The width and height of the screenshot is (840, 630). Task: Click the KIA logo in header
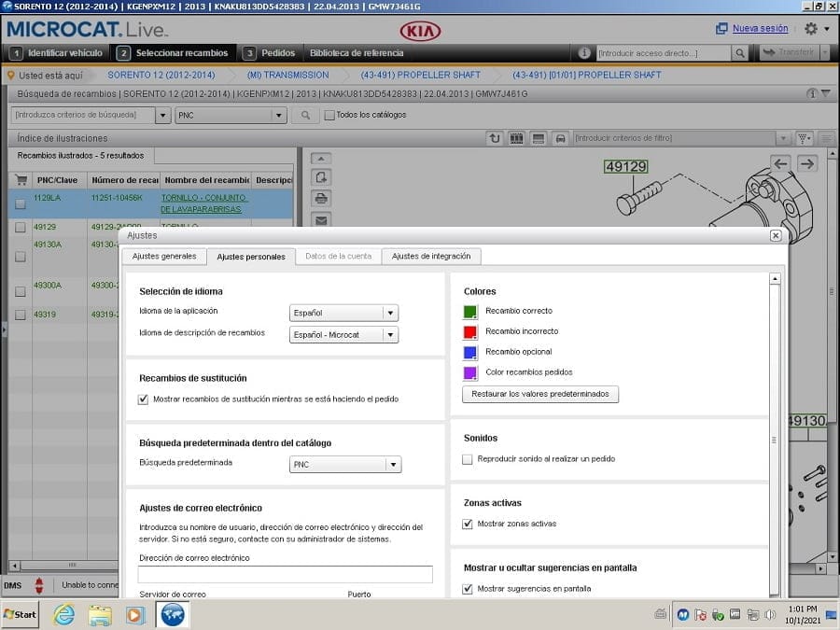pos(420,31)
